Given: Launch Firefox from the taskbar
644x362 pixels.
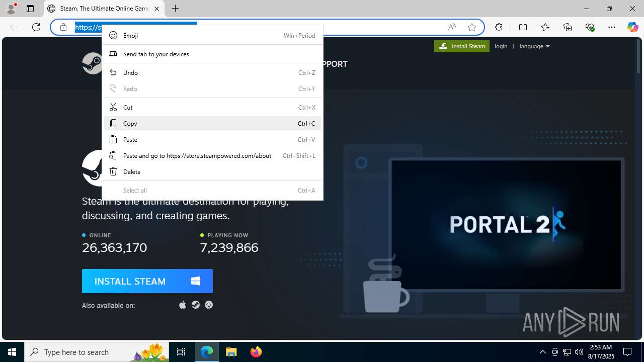Looking at the screenshot, I should click(x=256, y=352).
